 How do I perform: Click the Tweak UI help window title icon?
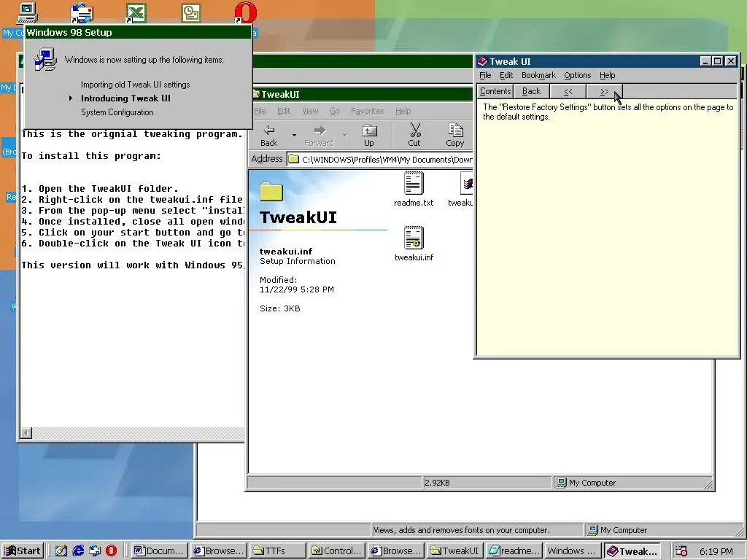482,61
